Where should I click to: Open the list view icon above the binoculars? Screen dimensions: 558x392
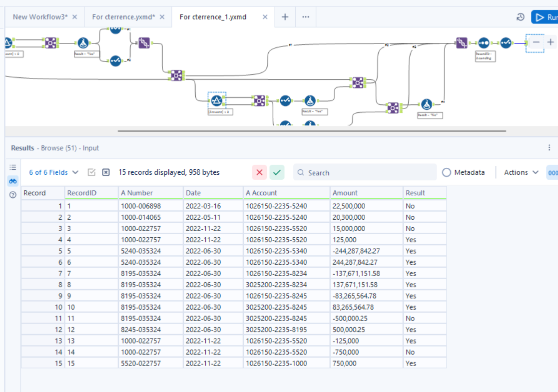click(x=13, y=167)
